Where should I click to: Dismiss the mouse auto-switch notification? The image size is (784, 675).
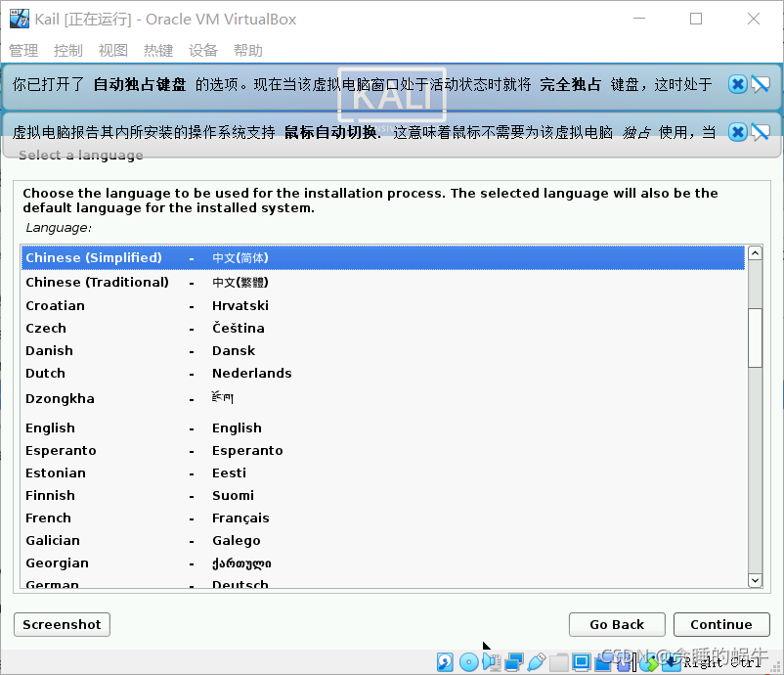tap(737, 132)
